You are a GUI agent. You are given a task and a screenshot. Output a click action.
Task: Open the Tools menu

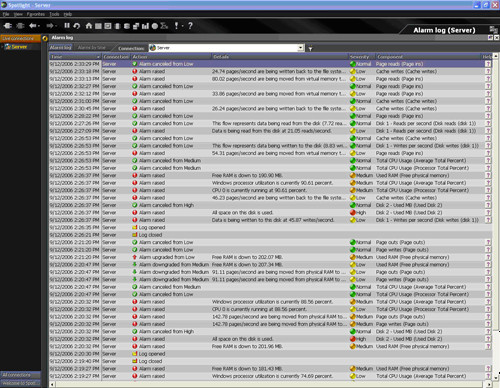click(x=54, y=14)
